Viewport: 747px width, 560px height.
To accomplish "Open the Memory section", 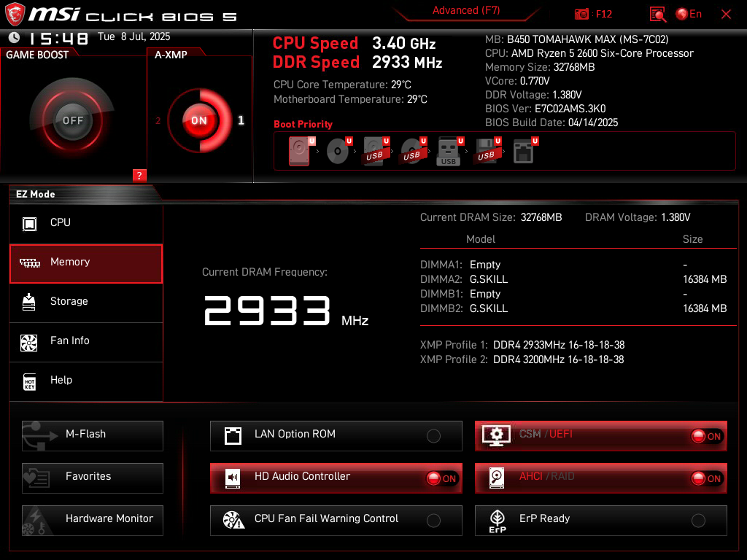I will click(x=86, y=263).
